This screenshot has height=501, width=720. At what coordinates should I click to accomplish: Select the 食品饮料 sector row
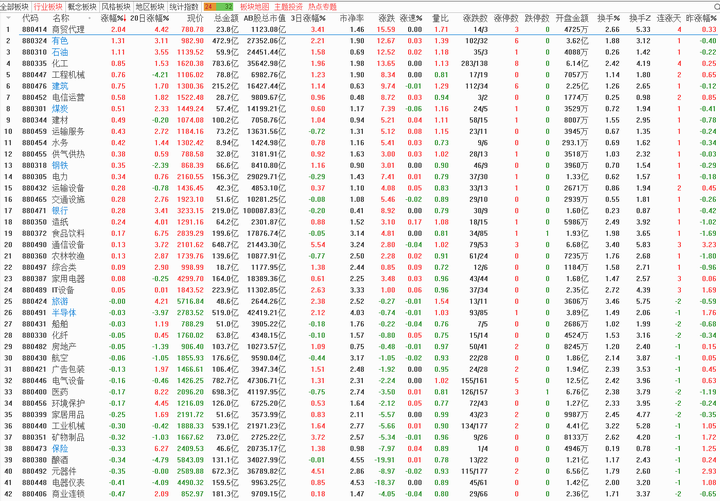[x=360, y=233]
